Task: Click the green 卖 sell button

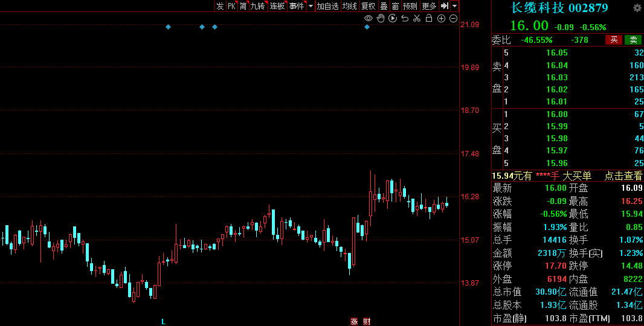Action: [x=633, y=40]
